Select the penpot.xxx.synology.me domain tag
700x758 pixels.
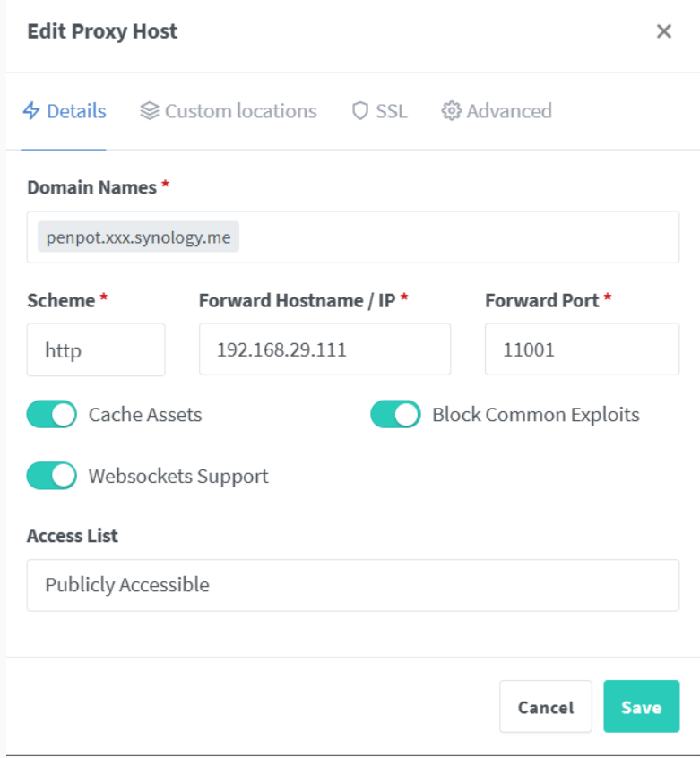tap(138, 237)
